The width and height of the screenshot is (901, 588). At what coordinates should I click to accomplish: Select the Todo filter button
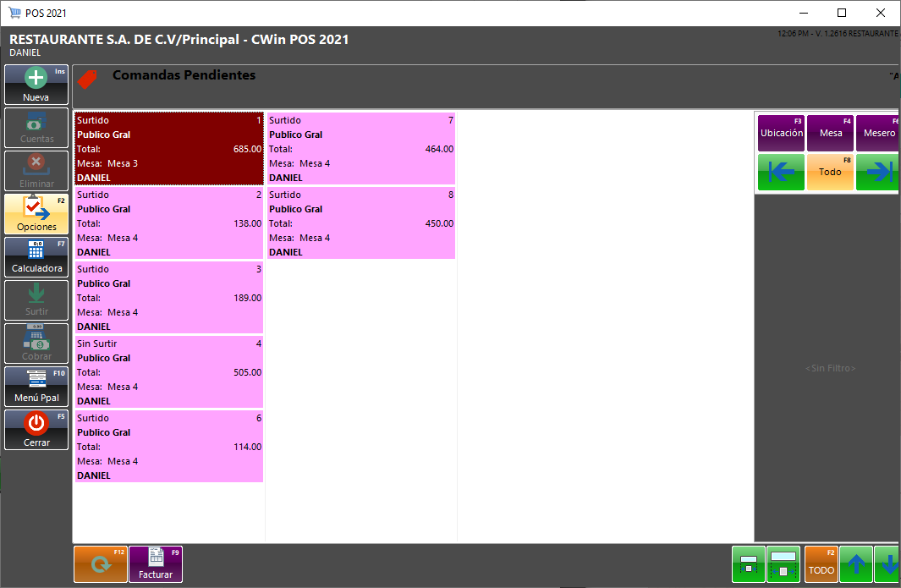(x=830, y=173)
